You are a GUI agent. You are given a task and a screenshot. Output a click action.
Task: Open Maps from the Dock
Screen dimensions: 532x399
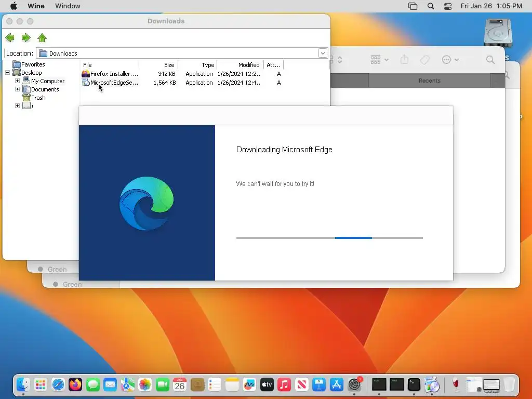pos(128,384)
